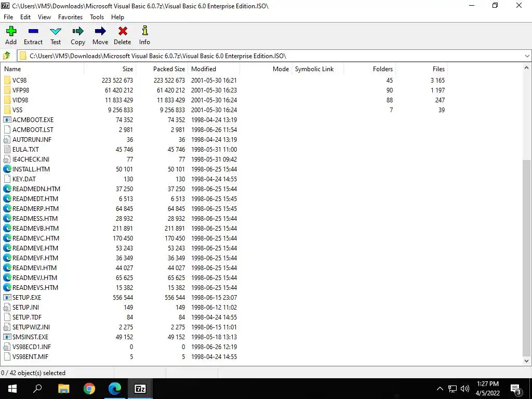The image size is (532, 399).
Task: Click the scrollbar up arrow
Action: coord(526,68)
